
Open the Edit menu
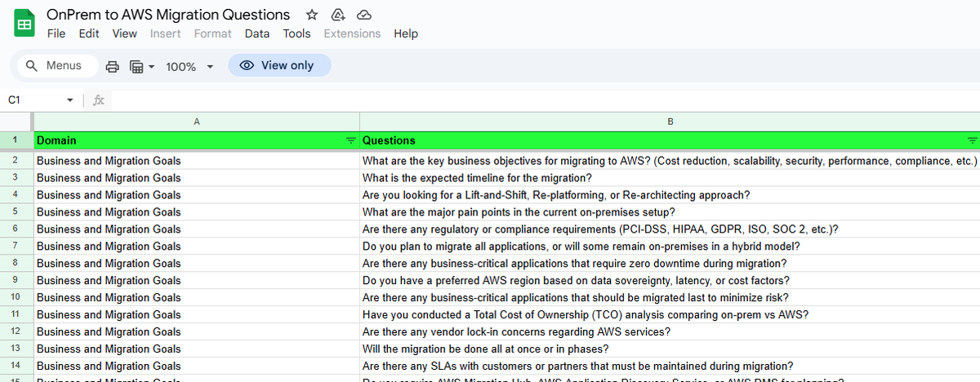[x=89, y=33]
